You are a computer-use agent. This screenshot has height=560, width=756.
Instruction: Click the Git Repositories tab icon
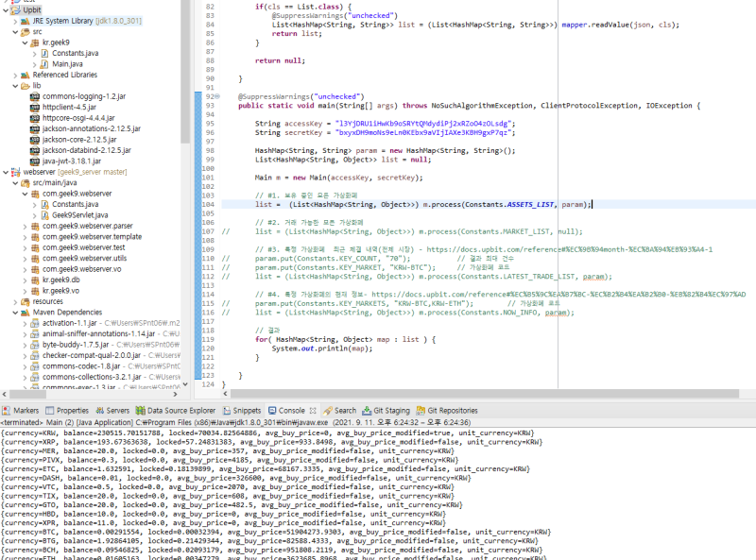421,411
